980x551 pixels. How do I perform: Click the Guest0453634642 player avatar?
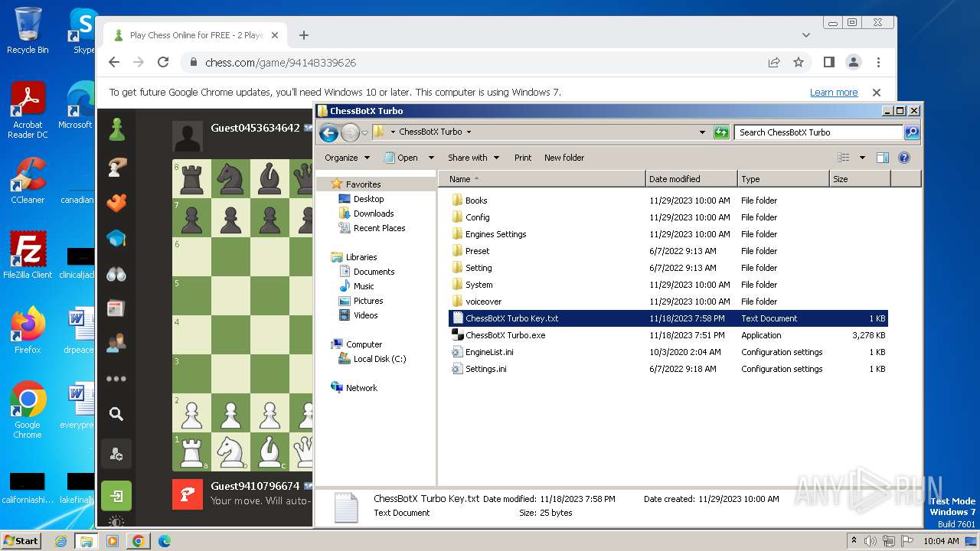[188, 136]
